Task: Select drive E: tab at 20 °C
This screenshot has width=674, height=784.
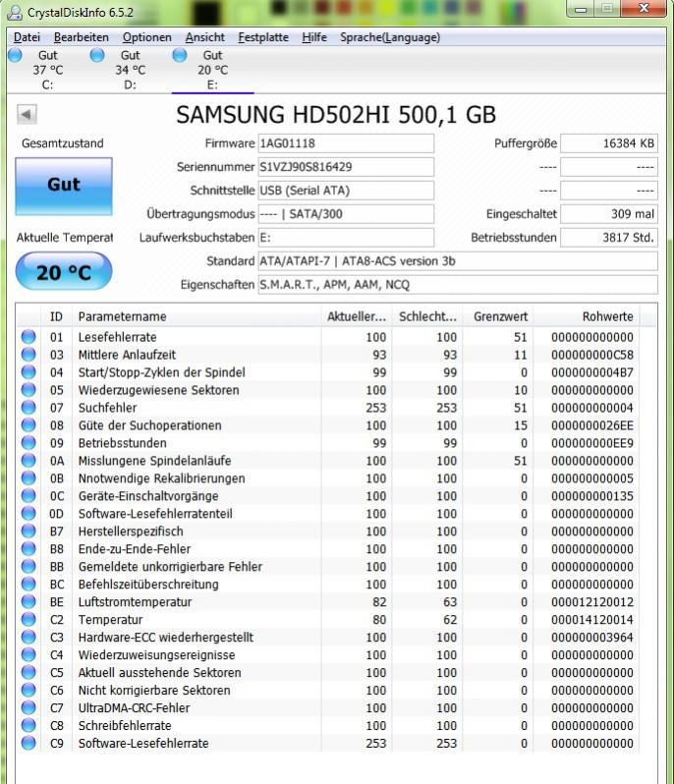Action: 212,70
